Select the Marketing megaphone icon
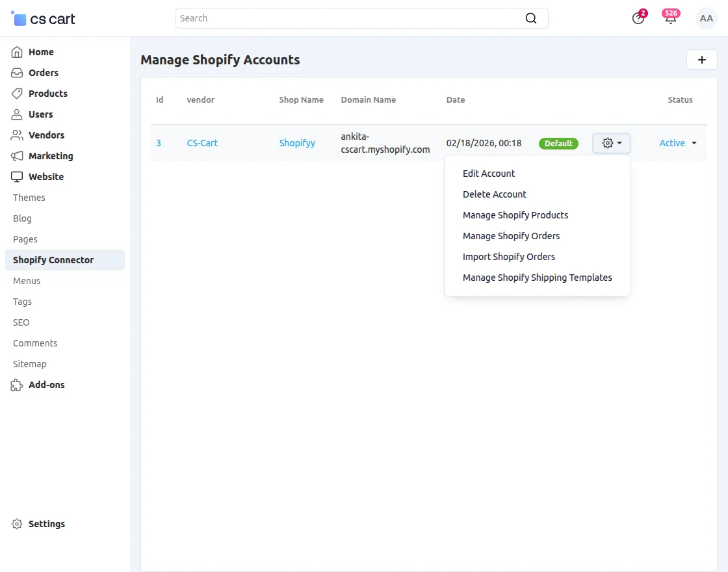The width and height of the screenshot is (728, 572). pos(16,156)
